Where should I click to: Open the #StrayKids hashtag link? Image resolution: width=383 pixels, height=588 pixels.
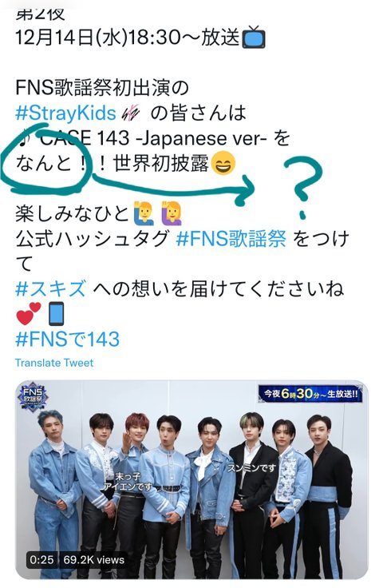[x=66, y=113]
